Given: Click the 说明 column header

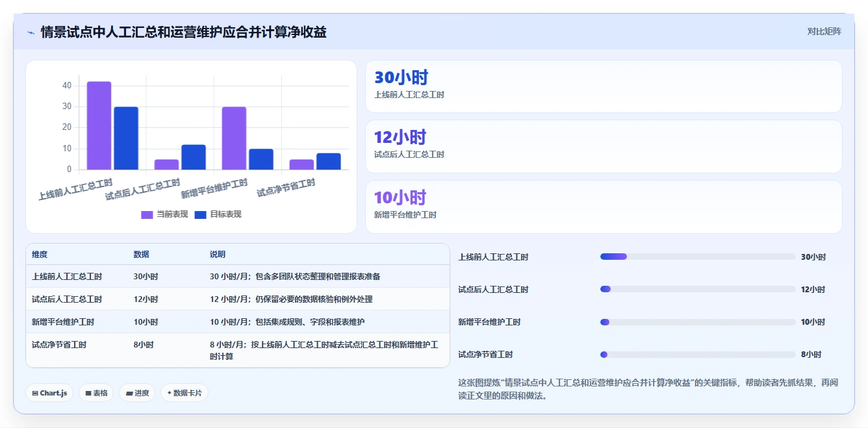Looking at the screenshot, I should point(218,255).
